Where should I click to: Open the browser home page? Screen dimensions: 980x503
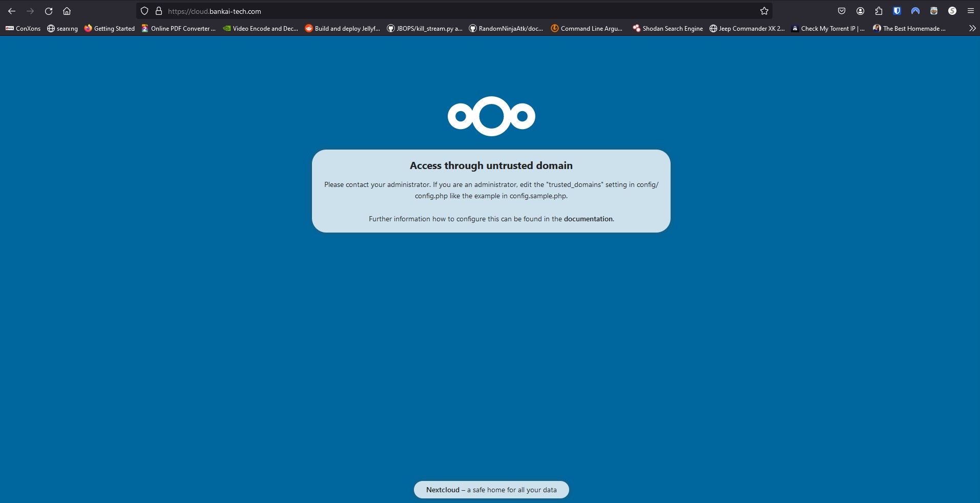pyautogui.click(x=67, y=11)
